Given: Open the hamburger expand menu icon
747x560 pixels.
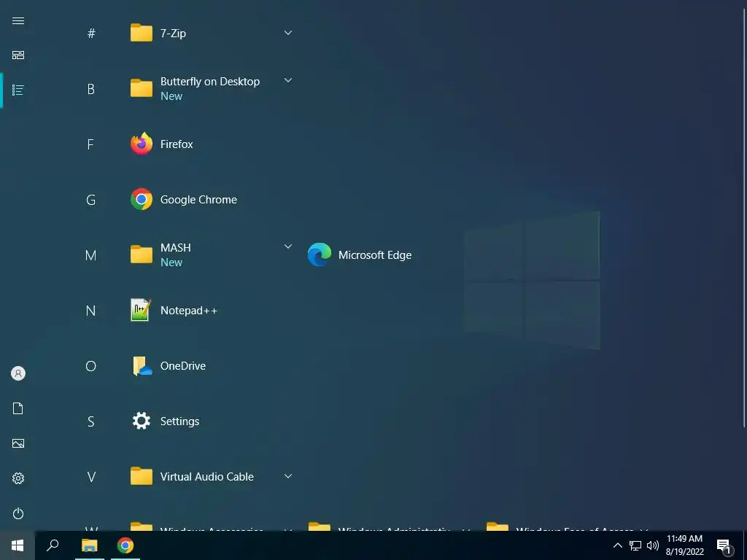Looking at the screenshot, I should coord(18,20).
